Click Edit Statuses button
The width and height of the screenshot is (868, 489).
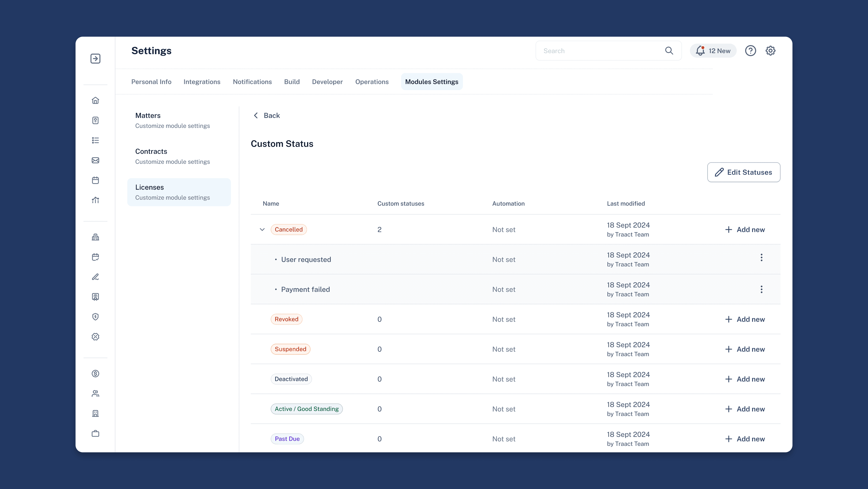point(743,172)
